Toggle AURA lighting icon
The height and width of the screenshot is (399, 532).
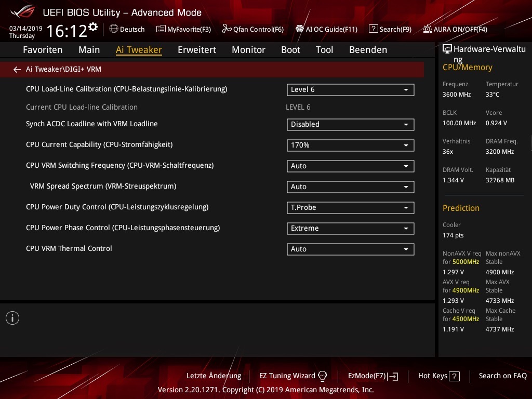click(427, 29)
